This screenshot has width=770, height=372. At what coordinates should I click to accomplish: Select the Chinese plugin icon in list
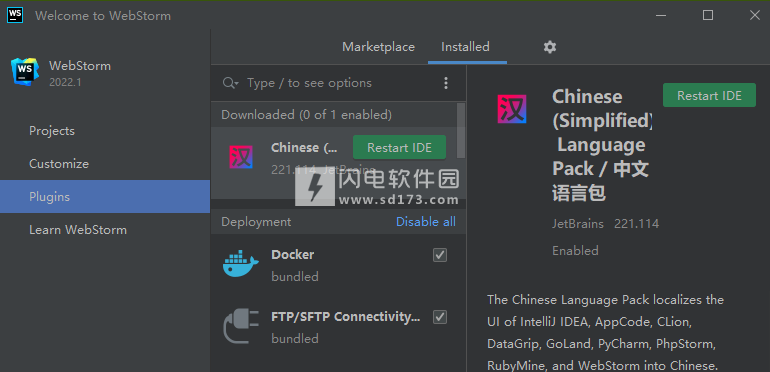[241, 157]
